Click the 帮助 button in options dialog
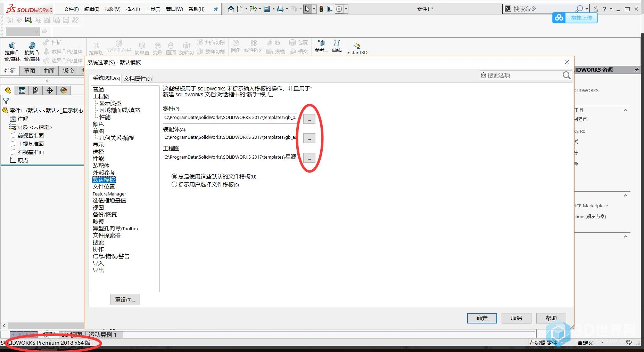The image size is (644, 352). pos(551,318)
